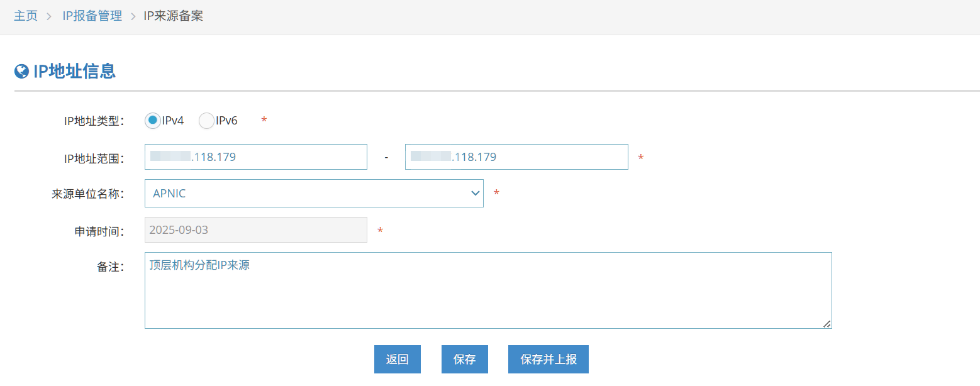The image size is (980, 386).
Task: Click the second breadcrumb separator arrow
Action: [x=133, y=17]
